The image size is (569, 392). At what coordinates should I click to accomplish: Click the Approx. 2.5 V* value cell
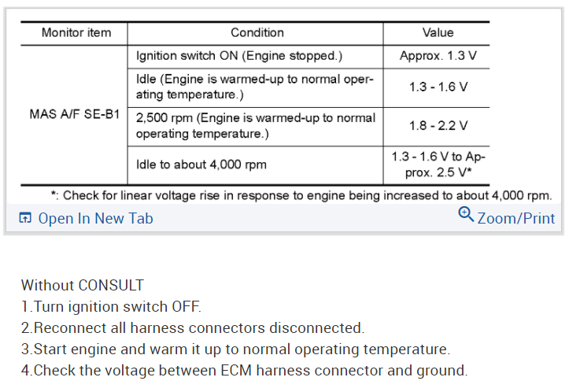(438, 165)
